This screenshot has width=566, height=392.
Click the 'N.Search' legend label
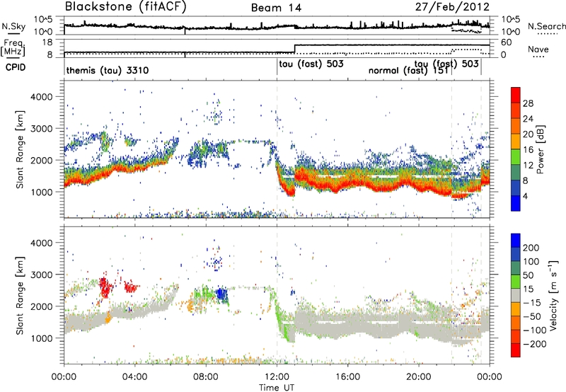[546, 26]
